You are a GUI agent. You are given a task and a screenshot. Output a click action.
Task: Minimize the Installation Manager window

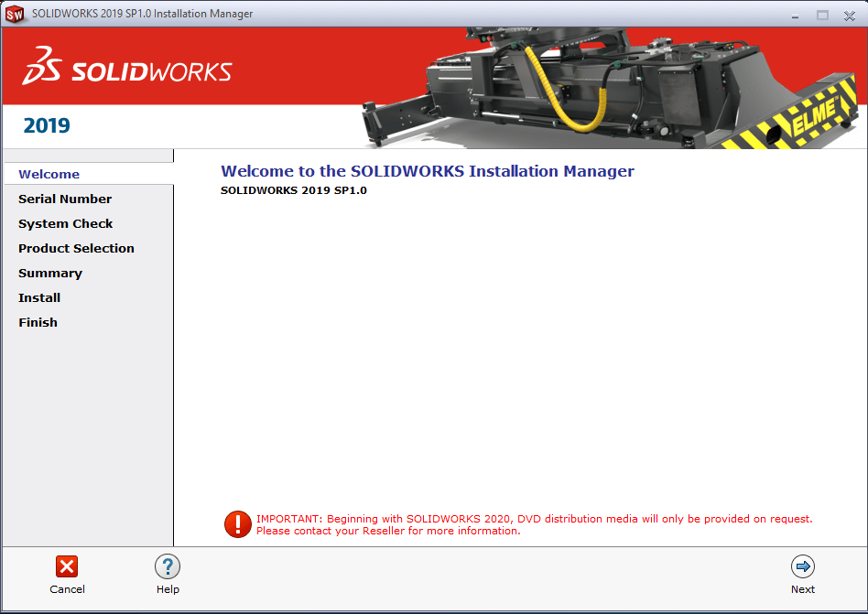click(x=795, y=16)
